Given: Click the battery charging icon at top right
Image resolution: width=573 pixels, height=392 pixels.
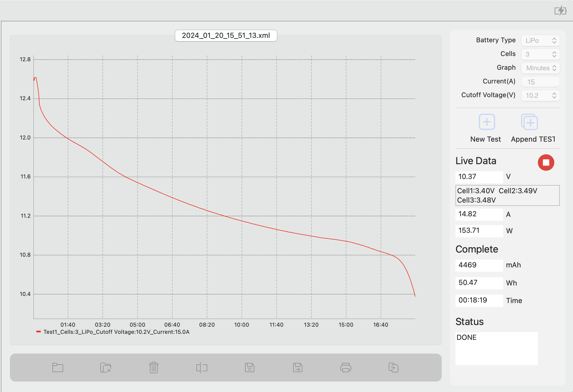Looking at the screenshot, I should [560, 11].
